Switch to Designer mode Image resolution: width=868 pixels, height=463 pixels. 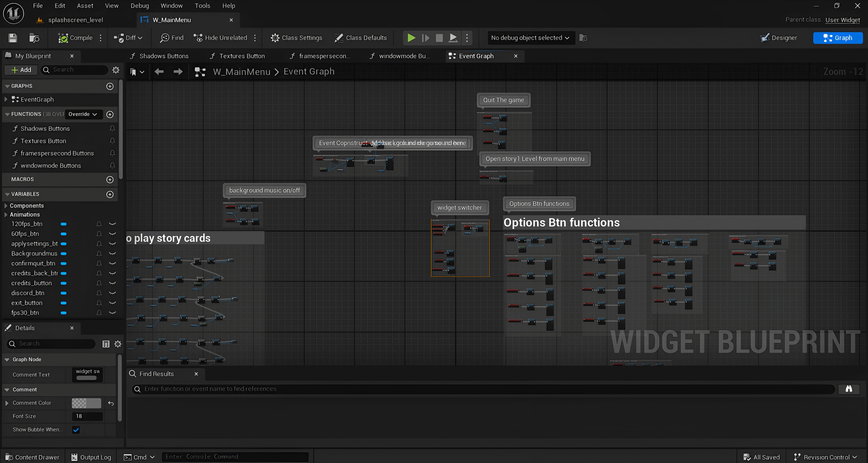pos(778,38)
